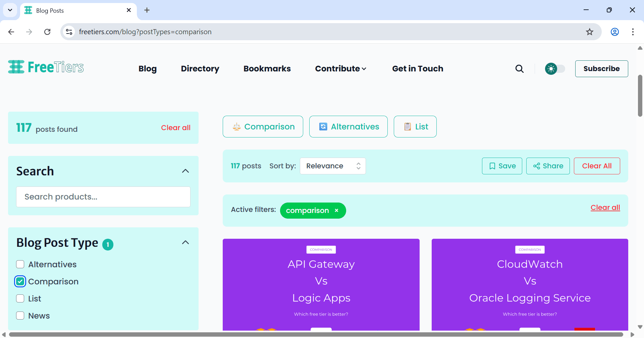Select the List filter pill
The image size is (644, 338).
(415, 127)
